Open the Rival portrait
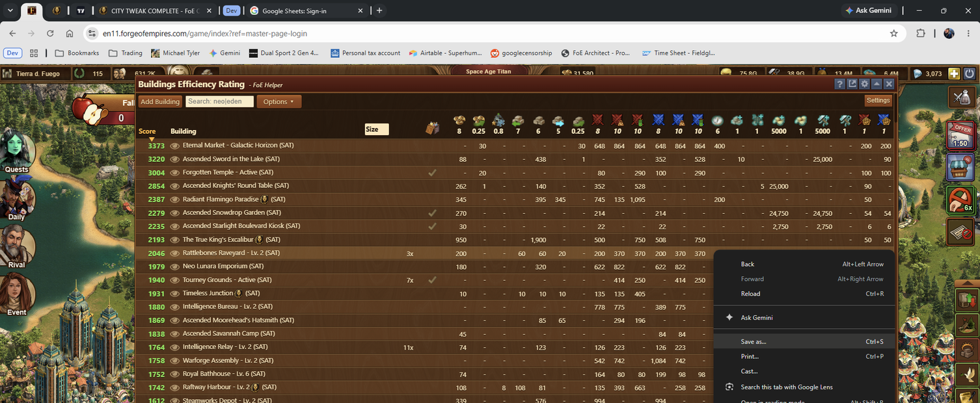This screenshot has width=980, height=403. click(16, 247)
